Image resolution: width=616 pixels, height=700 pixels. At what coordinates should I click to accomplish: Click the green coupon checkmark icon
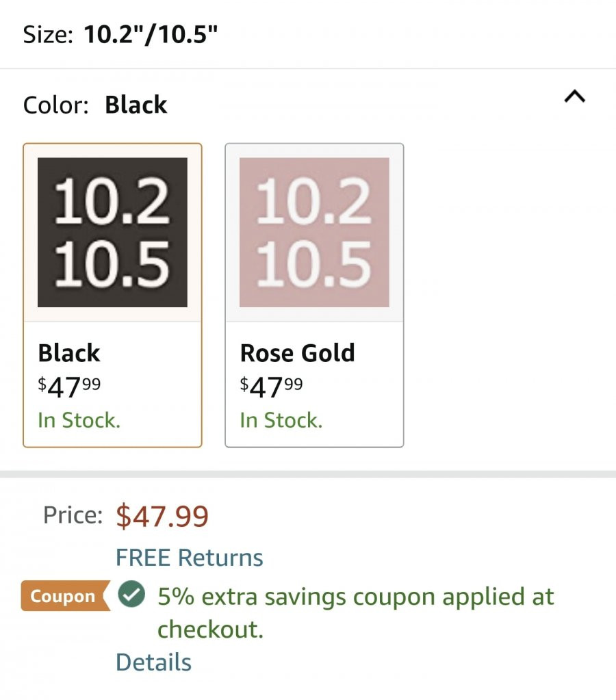pos(131,594)
